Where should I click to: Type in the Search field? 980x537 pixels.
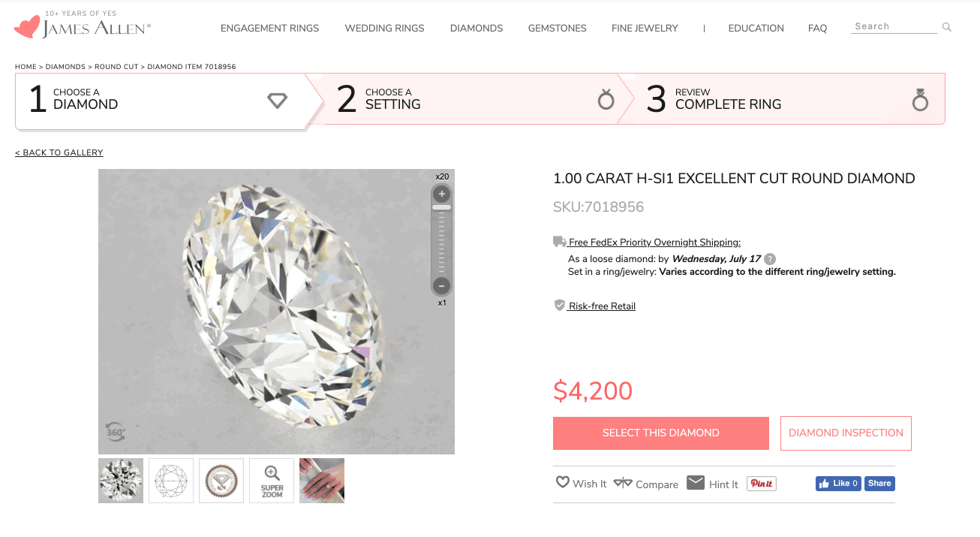pyautogui.click(x=893, y=26)
